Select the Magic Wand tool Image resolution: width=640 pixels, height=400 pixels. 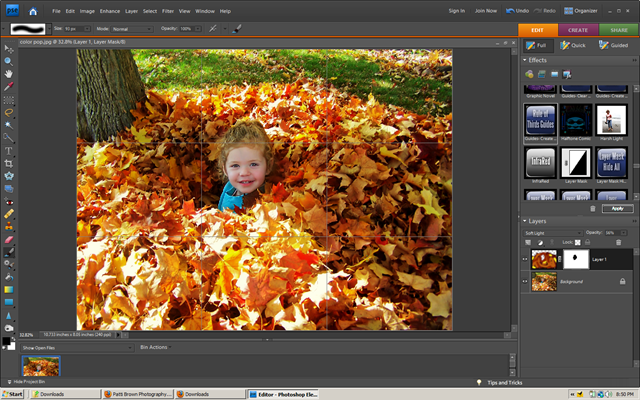9,125
